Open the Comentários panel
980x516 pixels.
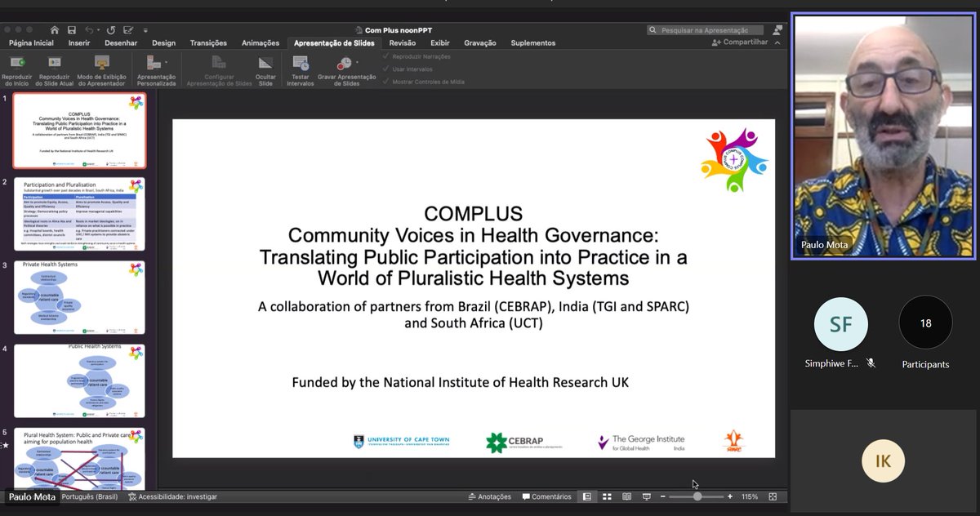click(547, 496)
